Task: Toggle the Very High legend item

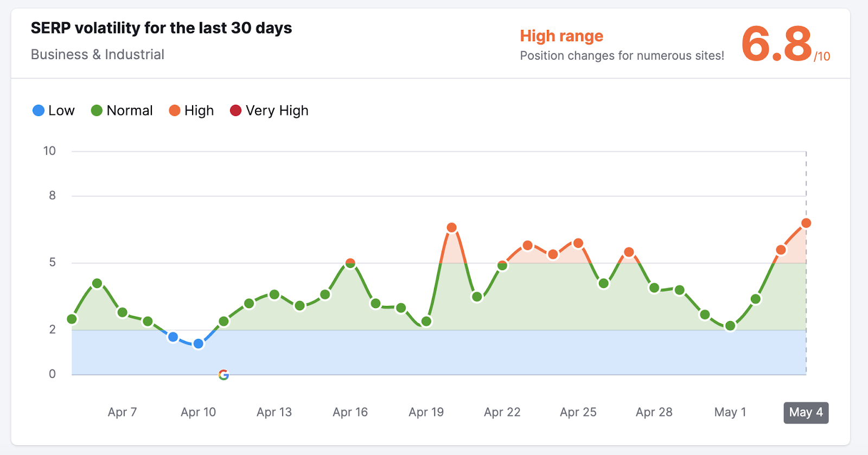Action: (x=269, y=111)
